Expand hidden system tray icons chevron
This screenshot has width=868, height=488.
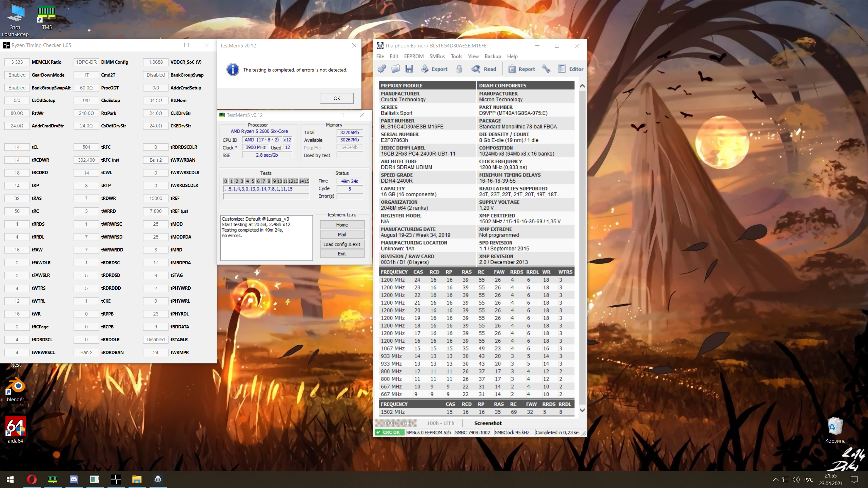pyautogui.click(x=775, y=480)
